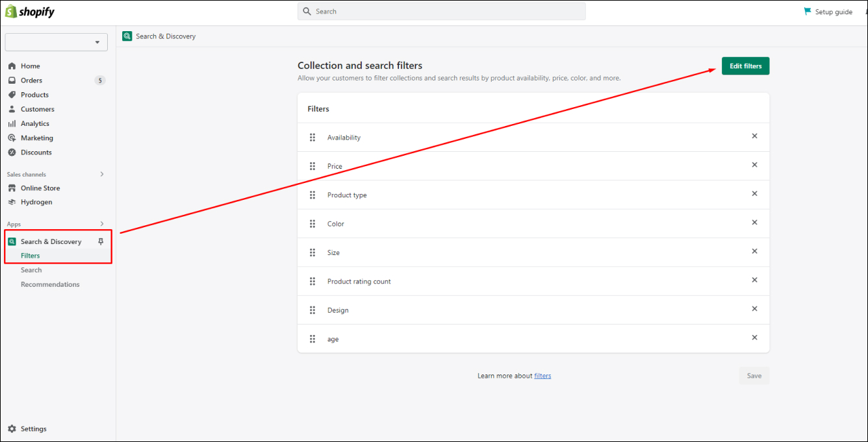Select the Filters sub-item
868x442 pixels.
pos(31,256)
